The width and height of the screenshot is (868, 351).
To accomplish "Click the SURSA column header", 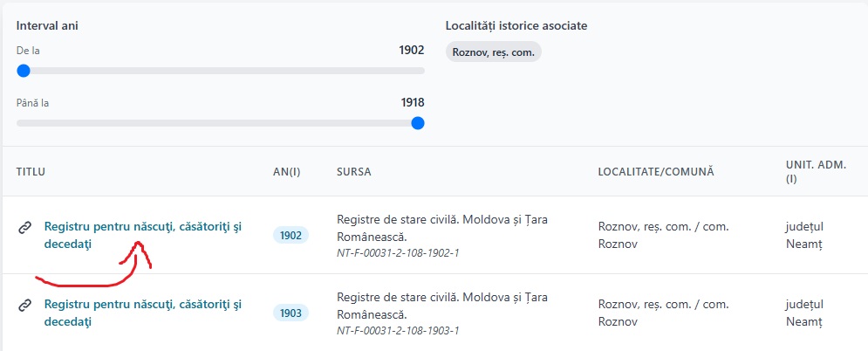I will [354, 172].
